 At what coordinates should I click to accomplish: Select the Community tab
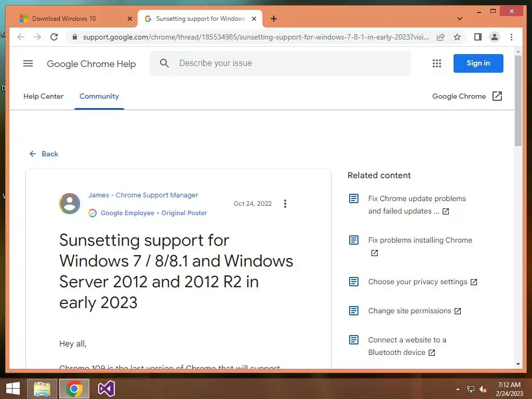pyautogui.click(x=99, y=96)
